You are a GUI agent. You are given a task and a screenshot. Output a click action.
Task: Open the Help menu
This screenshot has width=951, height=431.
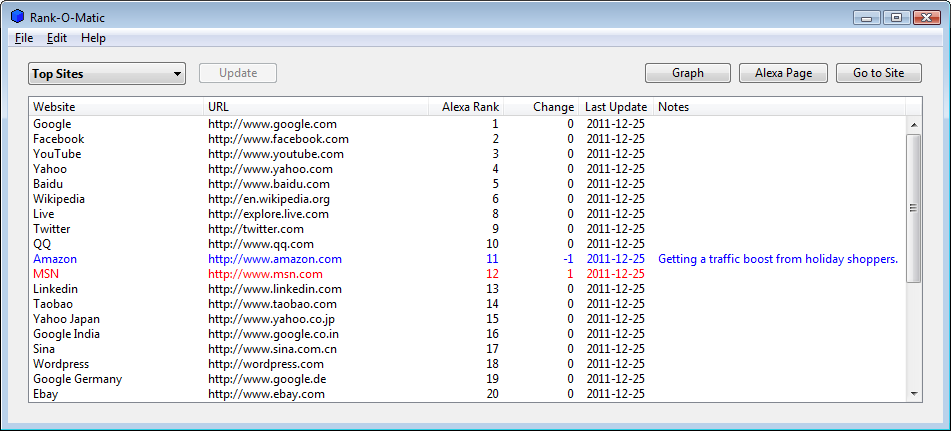(x=93, y=38)
